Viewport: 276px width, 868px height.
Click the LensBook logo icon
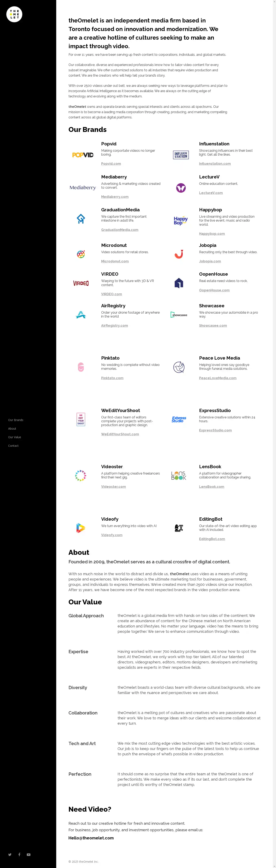click(x=178, y=475)
